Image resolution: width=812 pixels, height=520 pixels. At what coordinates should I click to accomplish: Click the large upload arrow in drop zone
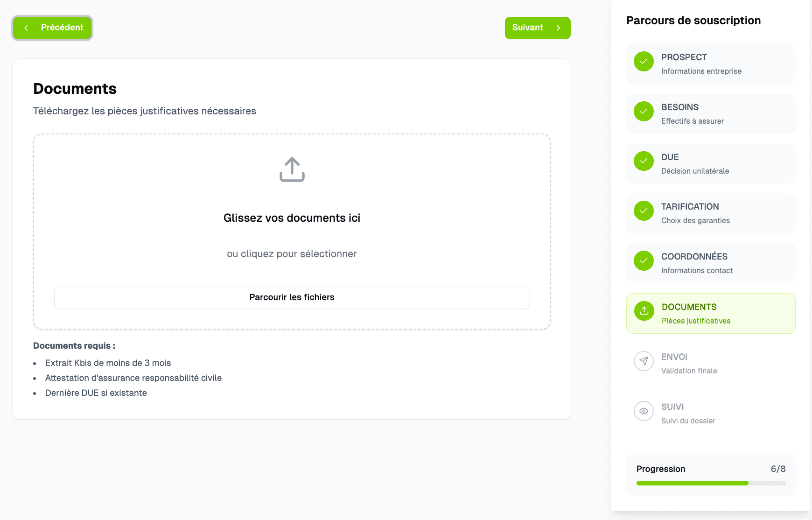[292, 169]
